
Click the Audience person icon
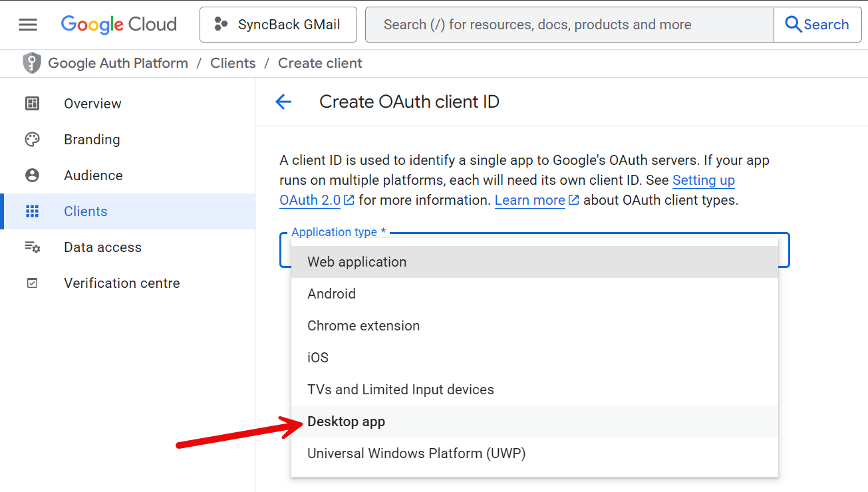pos(32,176)
